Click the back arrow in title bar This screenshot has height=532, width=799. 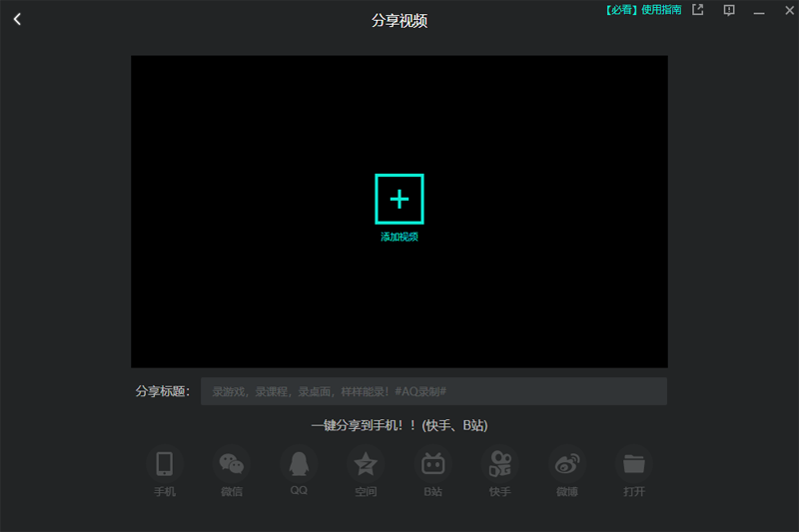point(17,19)
